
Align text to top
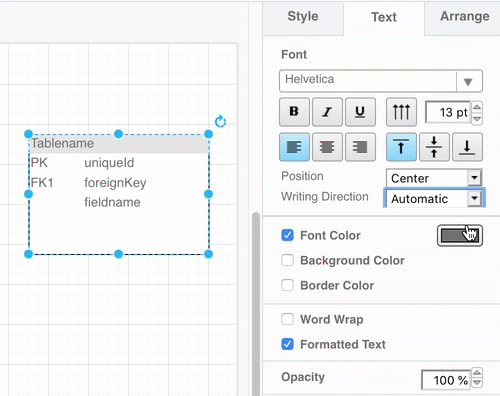pos(401,147)
